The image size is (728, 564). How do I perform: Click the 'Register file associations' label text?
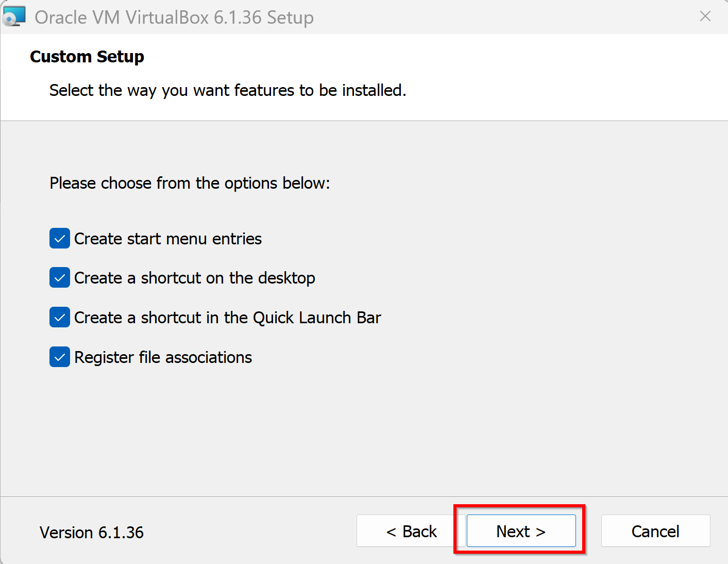(163, 357)
